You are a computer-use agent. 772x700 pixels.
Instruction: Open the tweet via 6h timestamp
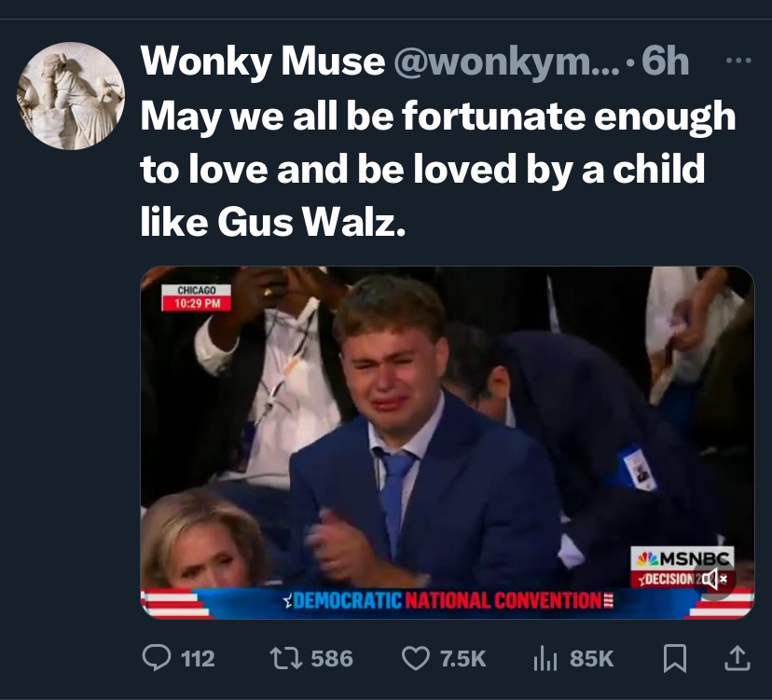coord(666,62)
